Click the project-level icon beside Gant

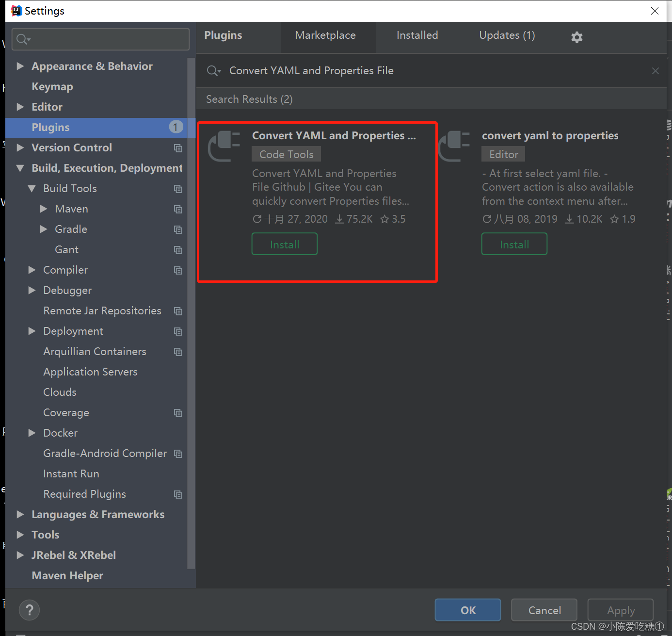click(178, 250)
